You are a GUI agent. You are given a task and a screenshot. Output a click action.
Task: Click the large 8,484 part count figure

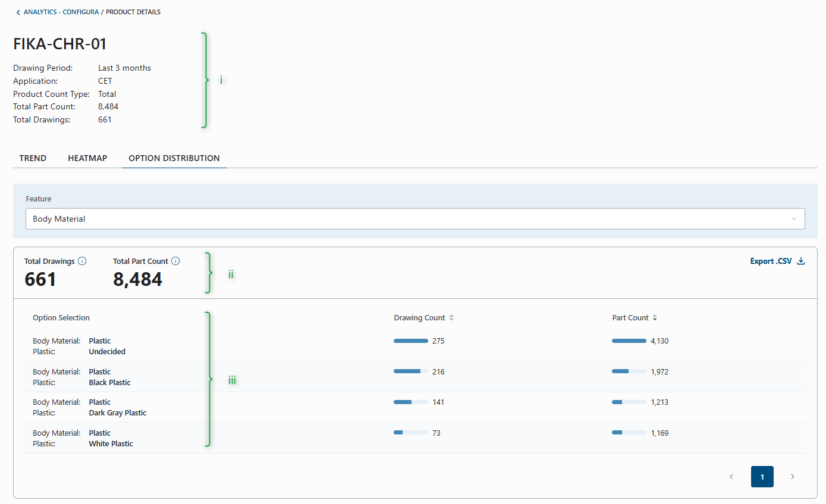[x=138, y=279]
